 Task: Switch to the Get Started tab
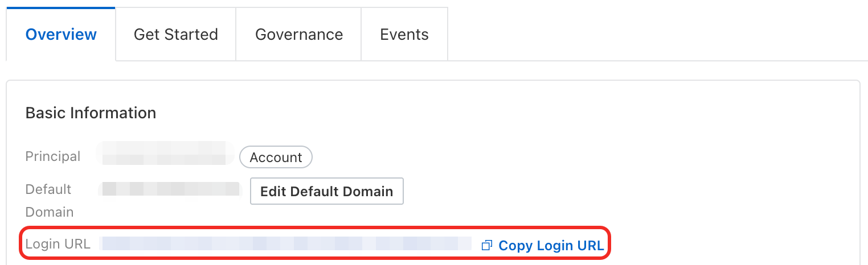point(175,35)
